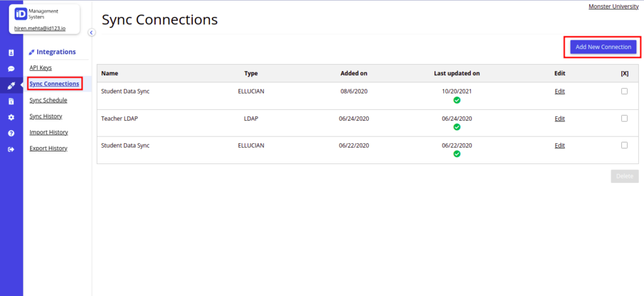Open the settings gear icon
This screenshot has width=644, height=296.
(x=11, y=118)
